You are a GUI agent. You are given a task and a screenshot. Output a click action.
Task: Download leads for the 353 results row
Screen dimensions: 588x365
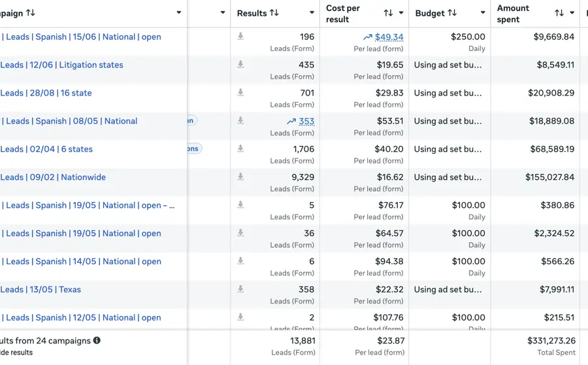tap(240, 120)
